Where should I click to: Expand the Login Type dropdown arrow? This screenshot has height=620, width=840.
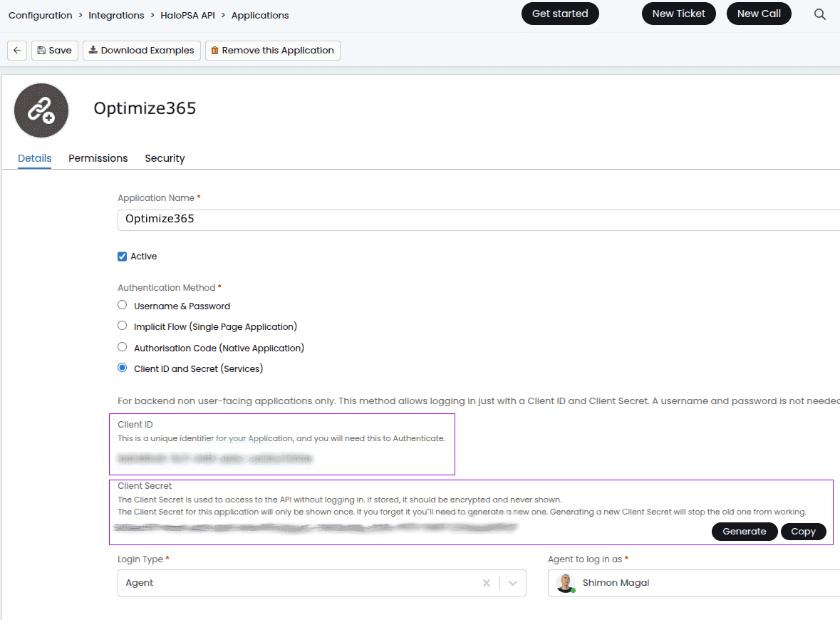click(513, 583)
